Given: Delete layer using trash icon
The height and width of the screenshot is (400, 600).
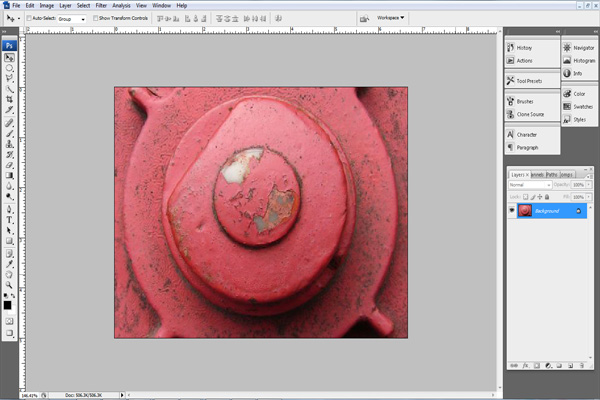Looking at the screenshot, I should coord(582,366).
